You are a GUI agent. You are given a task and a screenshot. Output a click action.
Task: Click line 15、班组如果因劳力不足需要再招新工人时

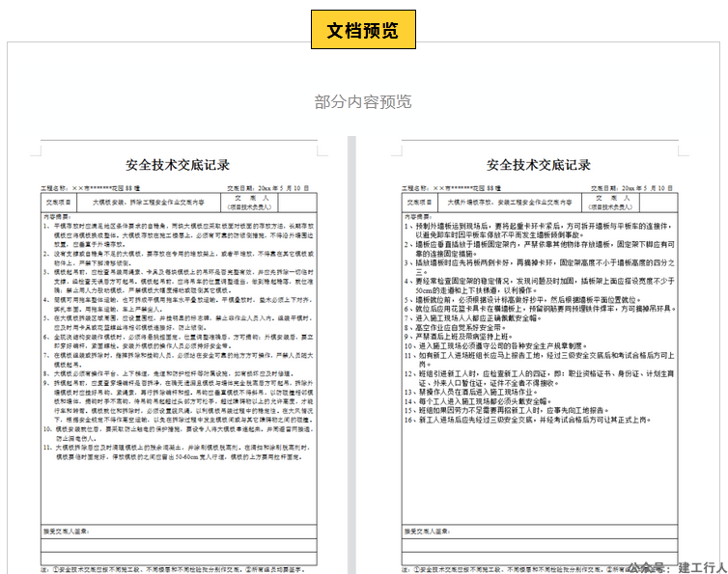507,410
